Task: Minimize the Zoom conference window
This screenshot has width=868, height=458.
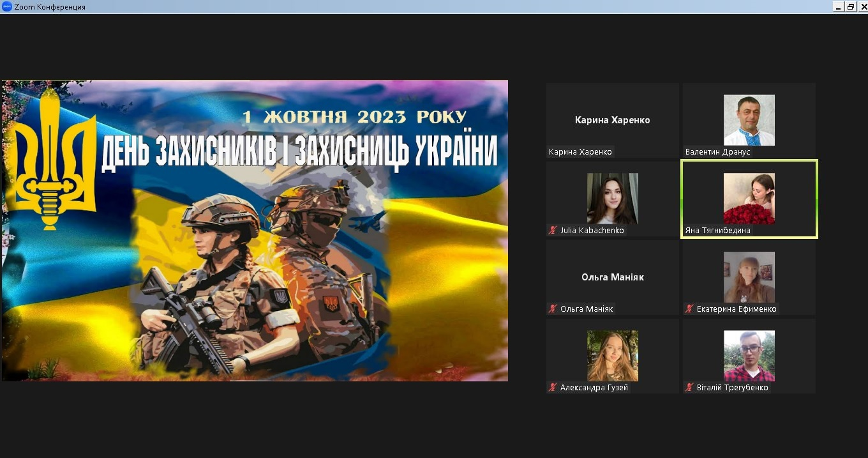Action: [839, 6]
